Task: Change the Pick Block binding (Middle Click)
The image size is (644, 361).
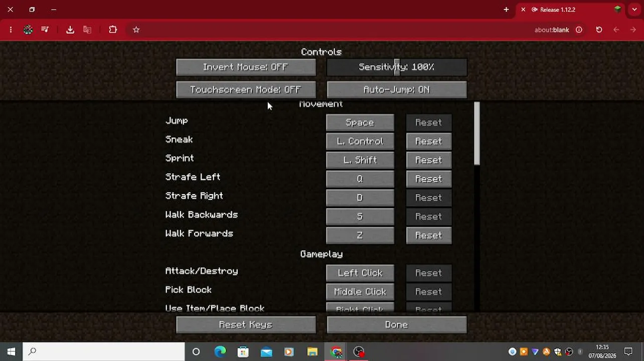Action: 360,292
